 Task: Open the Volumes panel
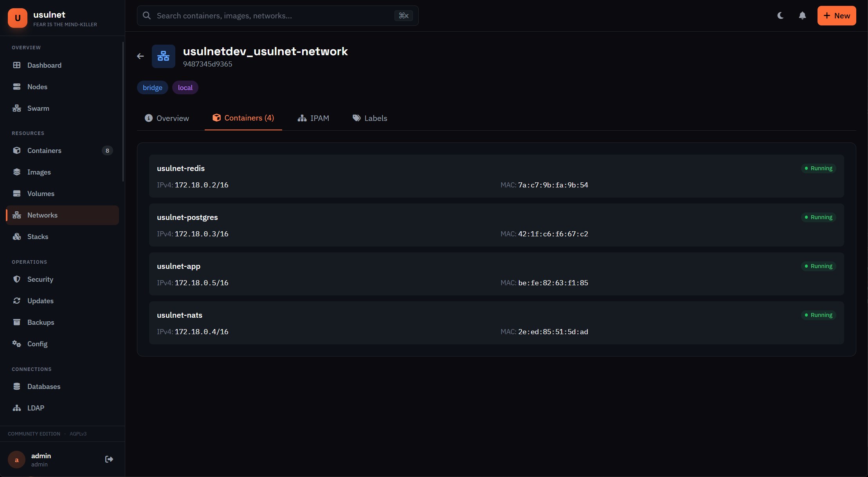41,193
